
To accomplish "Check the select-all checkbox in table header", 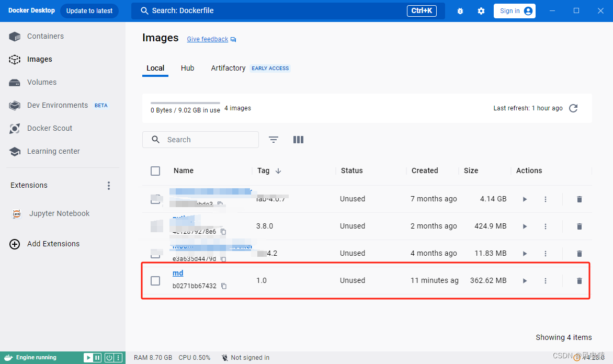I will tap(155, 170).
